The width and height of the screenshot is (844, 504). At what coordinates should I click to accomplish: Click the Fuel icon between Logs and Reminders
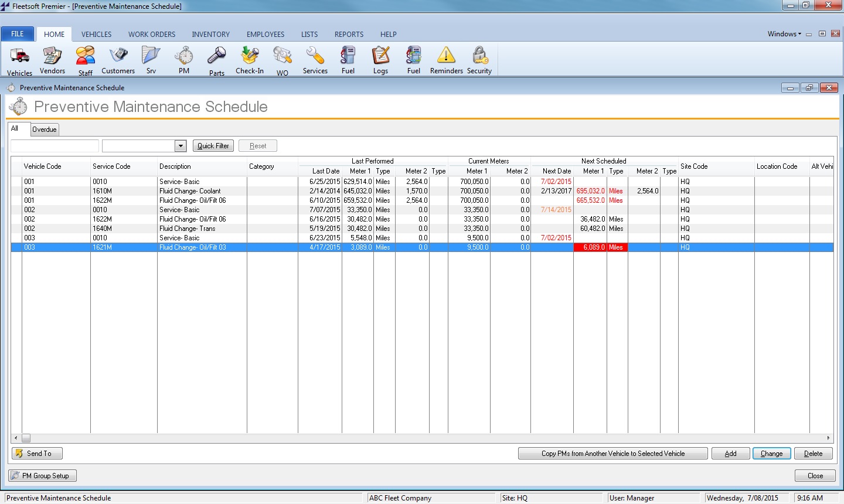pos(414,61)
